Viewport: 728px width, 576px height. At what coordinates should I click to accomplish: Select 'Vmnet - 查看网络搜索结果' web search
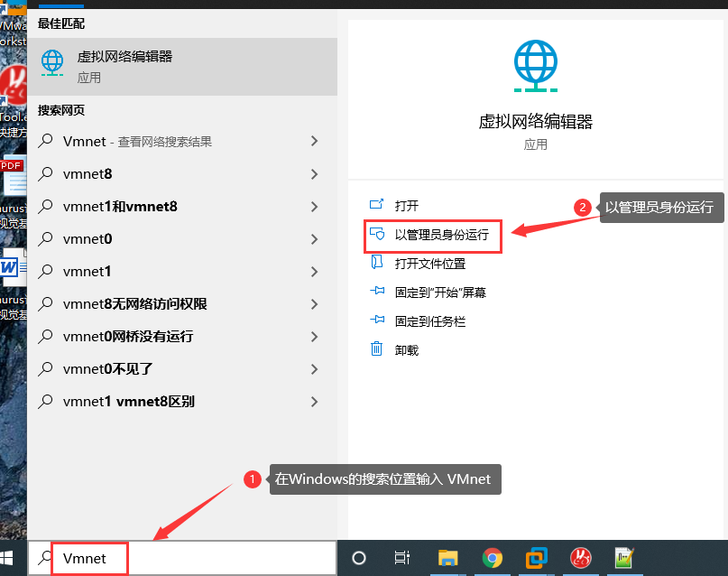pos(182,141)
